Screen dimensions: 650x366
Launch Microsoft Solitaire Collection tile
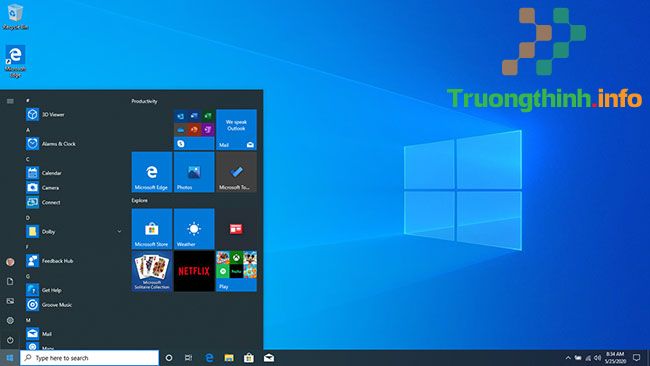152,271
